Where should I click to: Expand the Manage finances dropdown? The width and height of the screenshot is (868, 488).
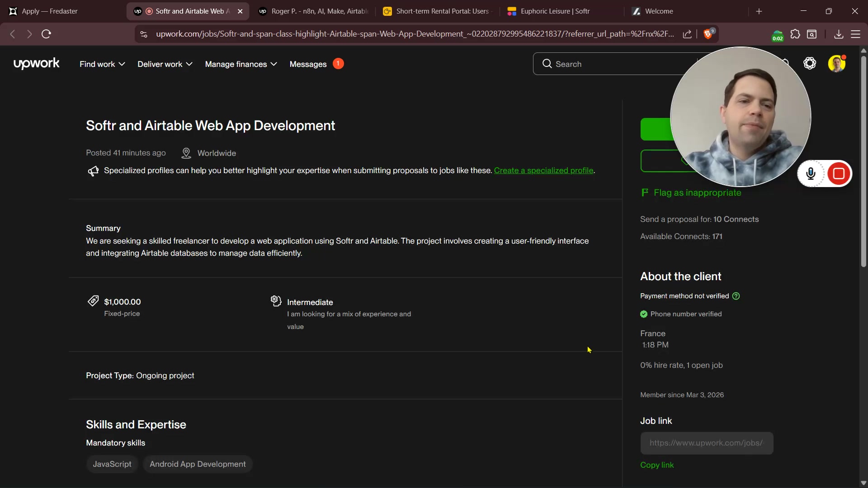coord(241,64)
